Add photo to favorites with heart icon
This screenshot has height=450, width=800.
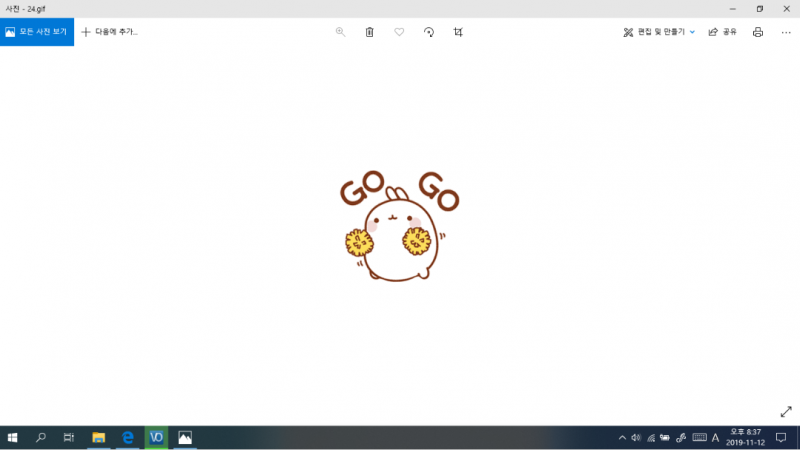[x=399, y=32]
